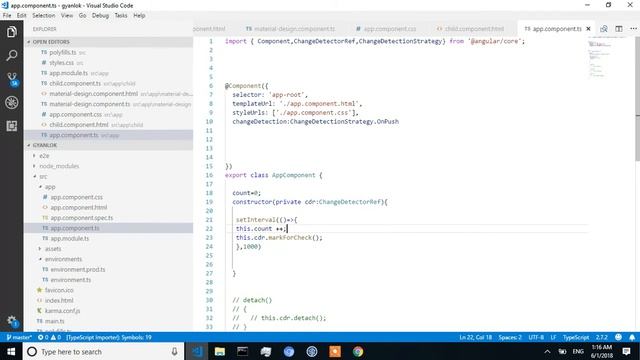Open the Extensions view in activity bar

coord(11,126)
